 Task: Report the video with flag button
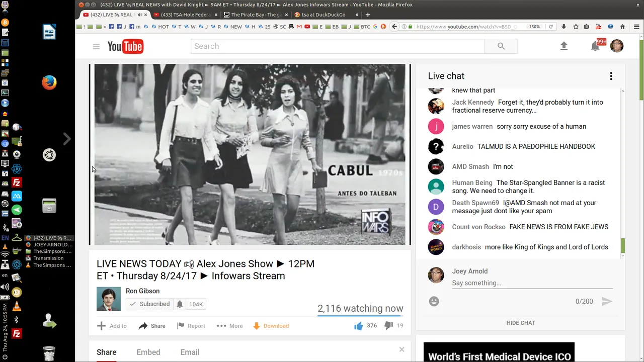tap(191, 326)
